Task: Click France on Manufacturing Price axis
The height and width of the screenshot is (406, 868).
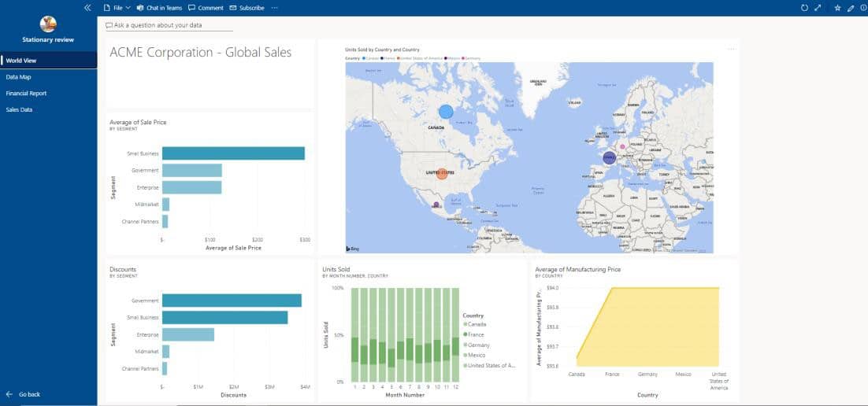Action: point(612,375)
